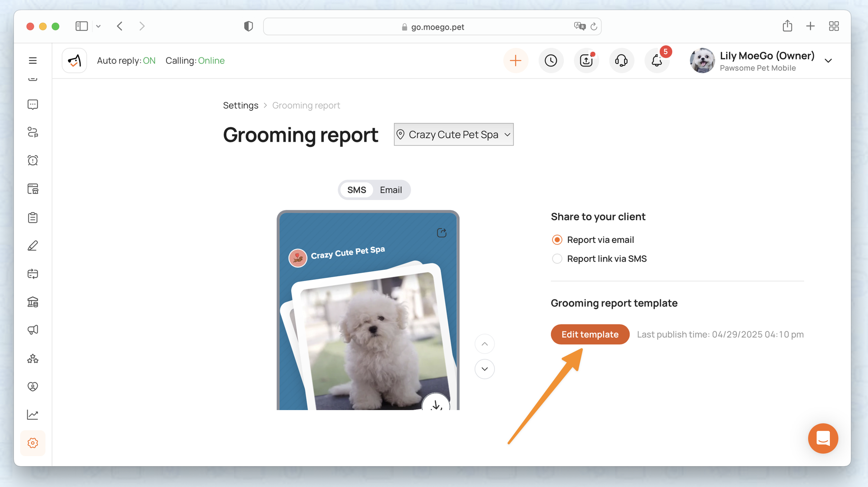Image resolution: width=868 pixels, height=487 pixels.
Task: Go back in Safari
Action: pos(120,26)
